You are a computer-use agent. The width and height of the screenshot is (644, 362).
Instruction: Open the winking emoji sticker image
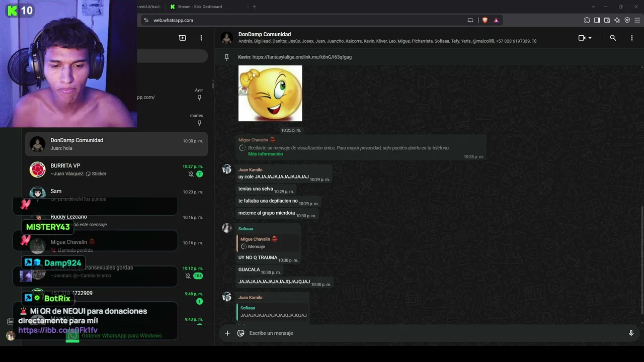(x=270, y=93)
